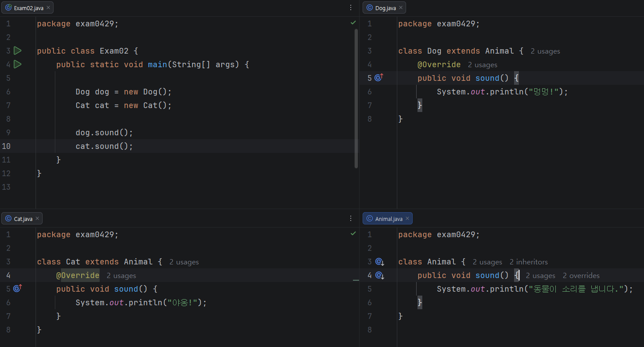
Task: Close the Animal.java tab
Action: pos(407,219)
